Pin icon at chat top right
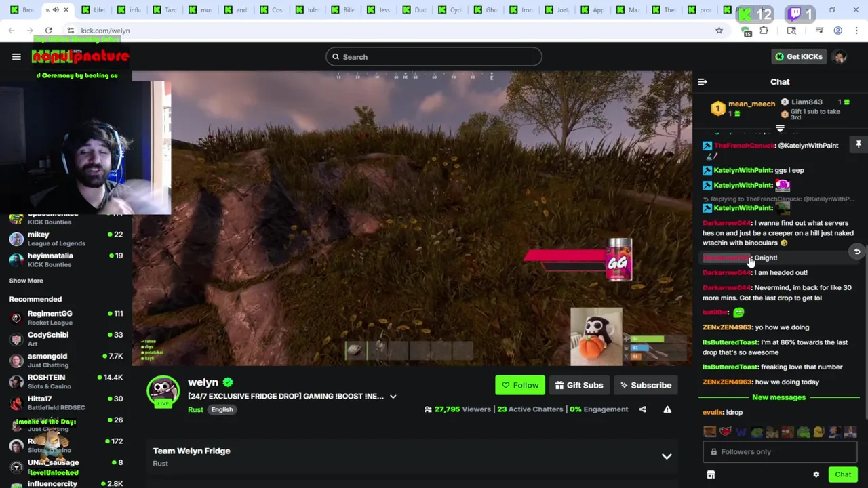The height and width of the screenshot is (488, 868). point(859,144)
